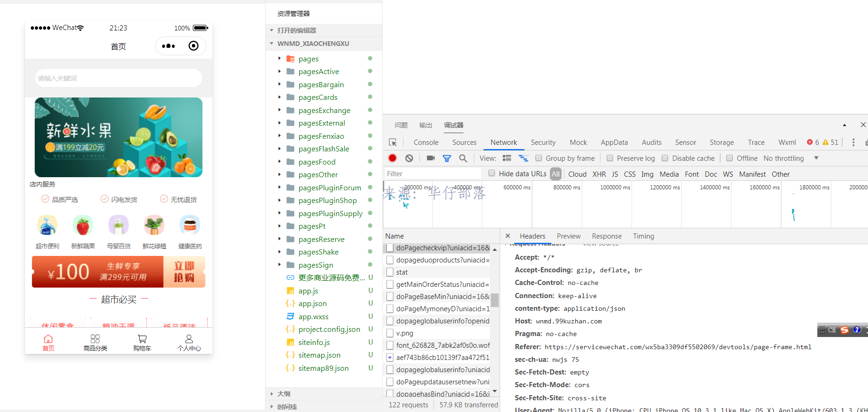Switch to the Response tab
This screenshot has height=412, width=868.
pos(607,236)
